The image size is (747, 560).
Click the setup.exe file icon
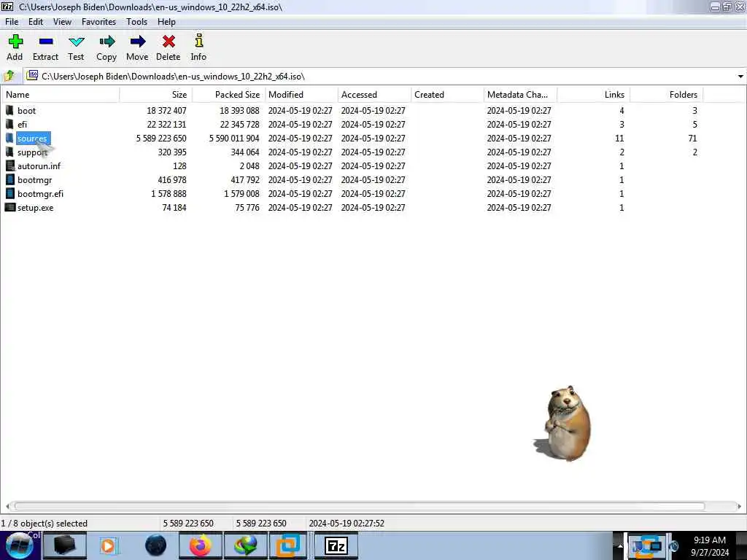tap(10, 208)
